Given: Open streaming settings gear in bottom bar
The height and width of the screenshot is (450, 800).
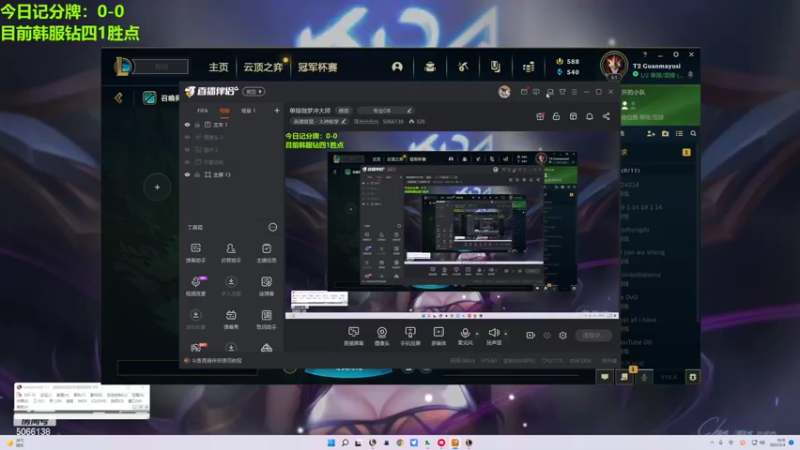Looking at the screenshot, I should pos(563,335).
